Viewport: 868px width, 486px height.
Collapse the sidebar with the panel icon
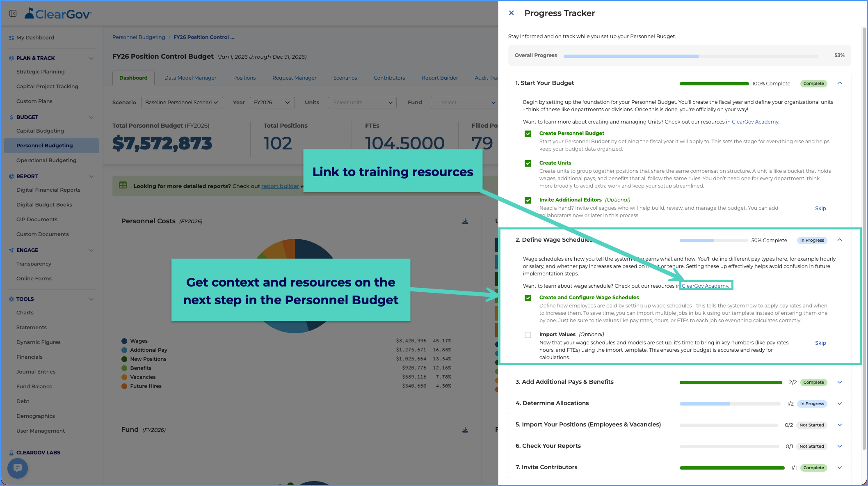(13, 14)
